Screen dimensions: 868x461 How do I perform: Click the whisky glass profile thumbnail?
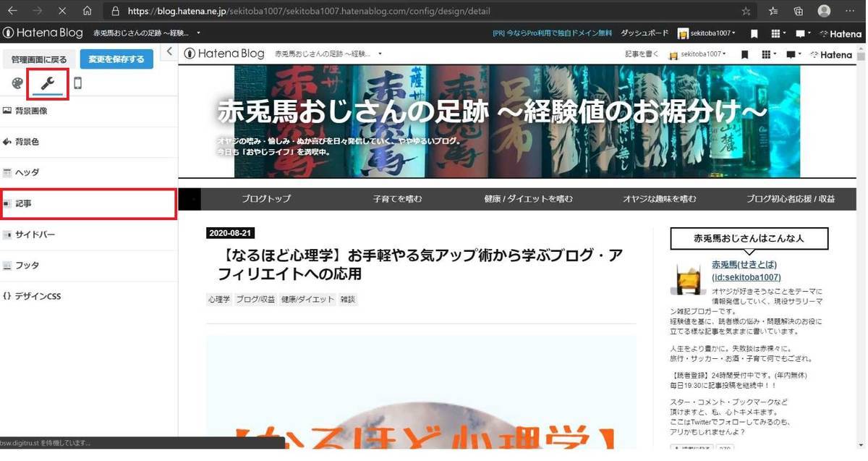[688, 278]
